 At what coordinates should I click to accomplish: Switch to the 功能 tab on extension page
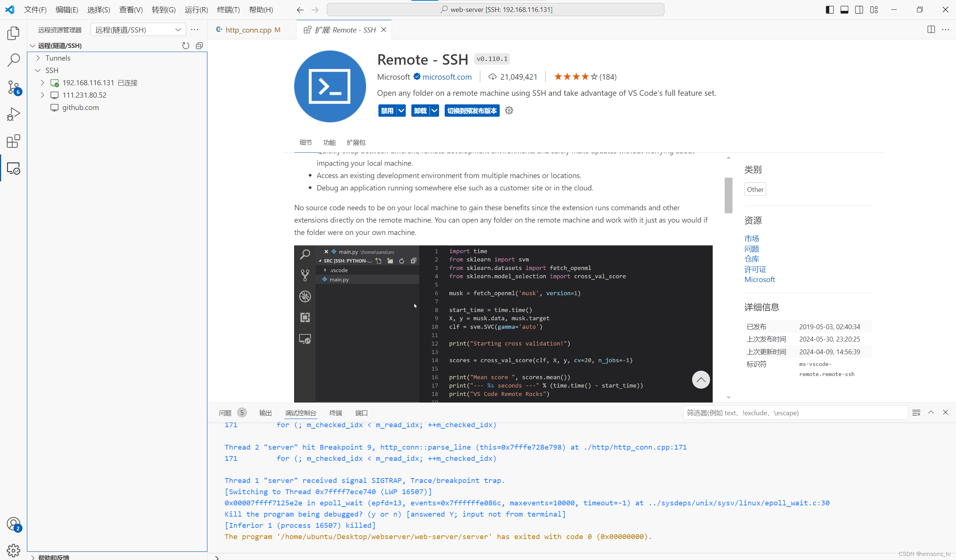[x=329, y=142]
